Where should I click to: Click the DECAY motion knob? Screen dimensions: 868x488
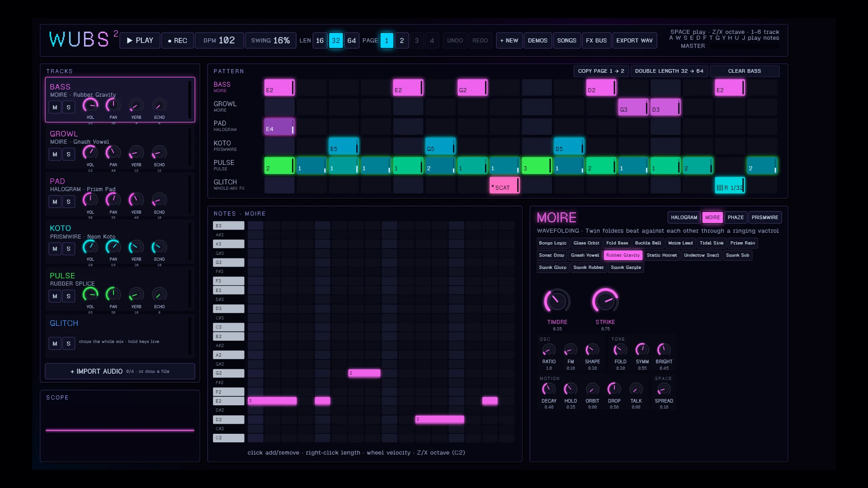(x=549, y=389)
